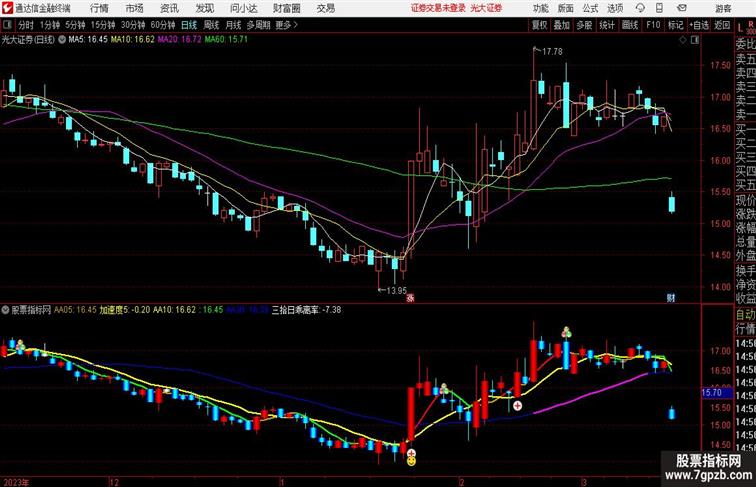Select the 多周期 multi-period tab
Image resolution: width=756 pixels, height=487 pixels.
tap(258, 25)
